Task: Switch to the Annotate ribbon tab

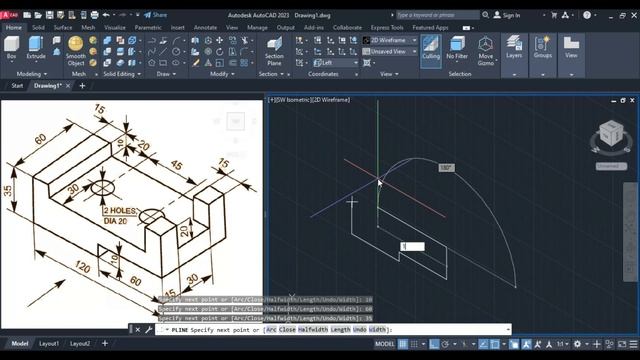Action: point(205,27)
